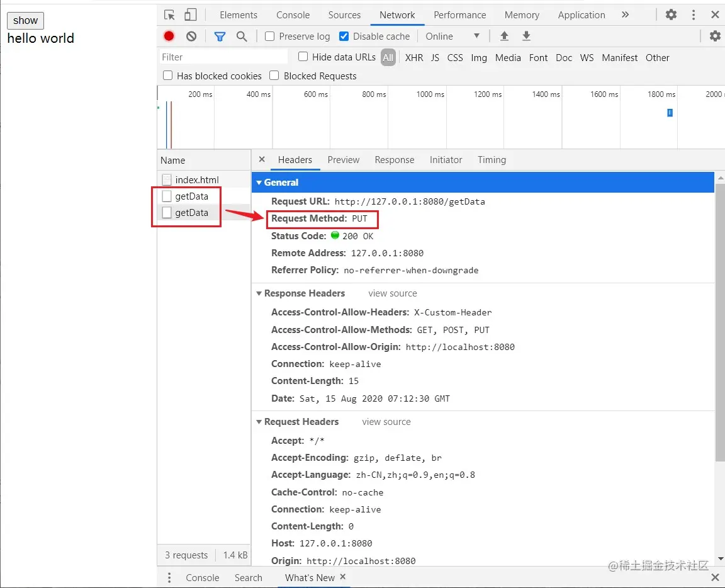Filter requests by JS type
This screenshot has height=588, width=725.
(435, 57)
